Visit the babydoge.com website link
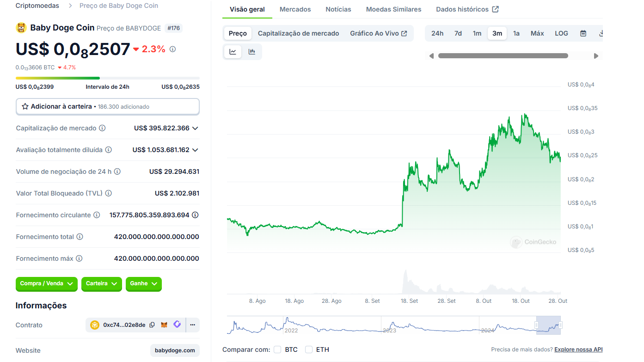Image resolution: width=644 pixels, height=362 pixels. pos(175,350)
